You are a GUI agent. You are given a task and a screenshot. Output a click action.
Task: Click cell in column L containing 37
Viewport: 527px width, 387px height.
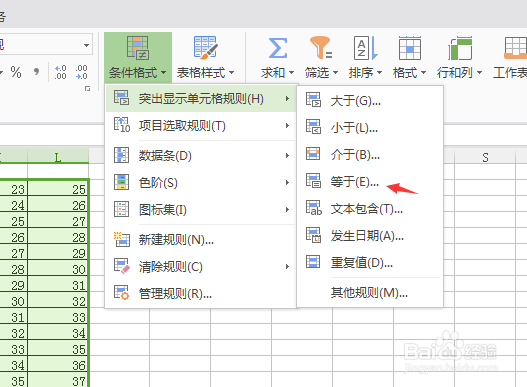point(58,380)
